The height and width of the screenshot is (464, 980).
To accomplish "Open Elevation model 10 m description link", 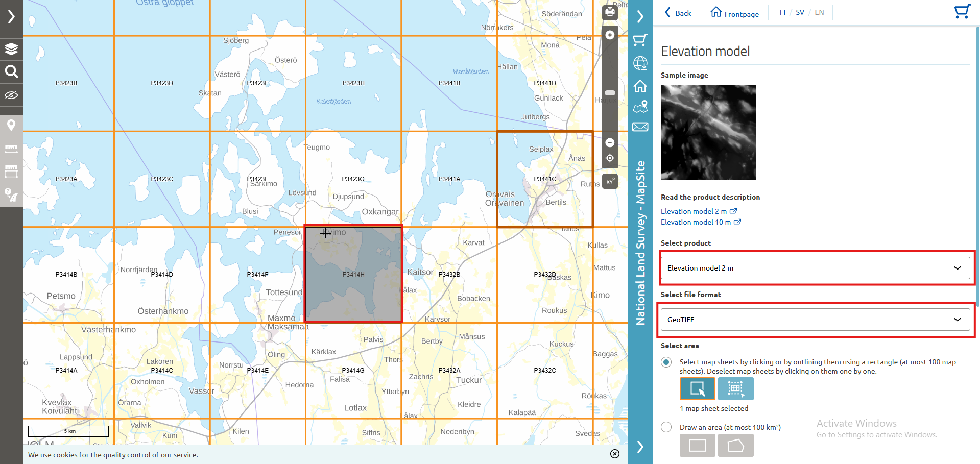I will [x=701, y=222].
